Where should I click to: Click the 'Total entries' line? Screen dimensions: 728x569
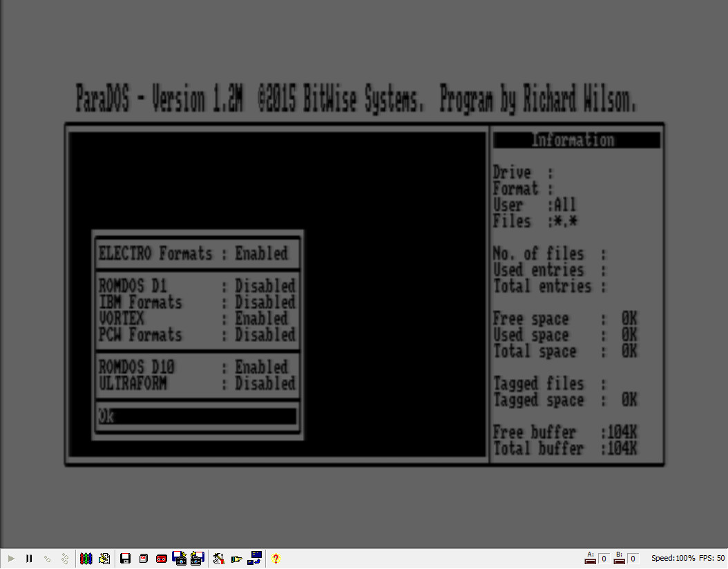550,286
